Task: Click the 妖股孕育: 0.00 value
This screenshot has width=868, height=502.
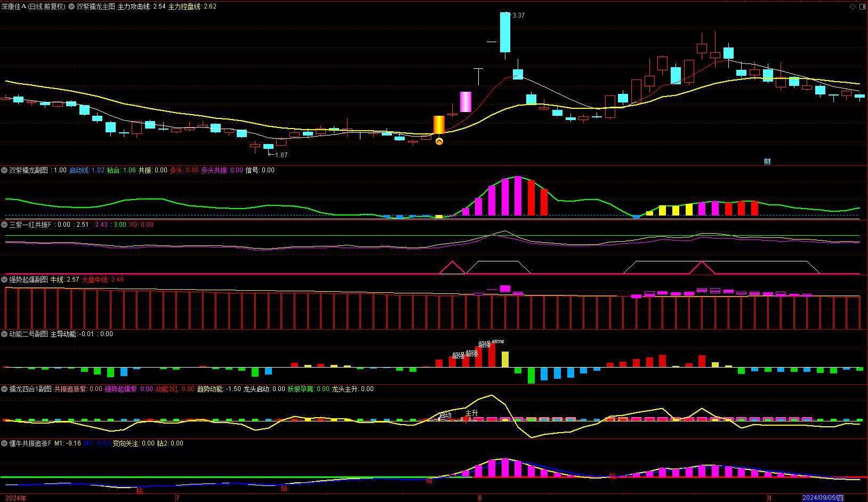Action: pos(309,389)
